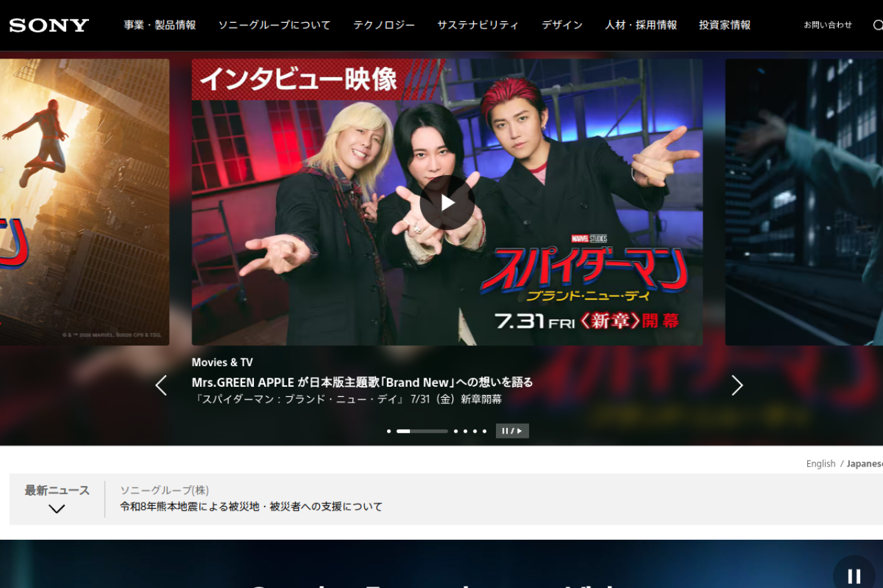
Task: Pause the background video with the round button
Action: [854, 576]
